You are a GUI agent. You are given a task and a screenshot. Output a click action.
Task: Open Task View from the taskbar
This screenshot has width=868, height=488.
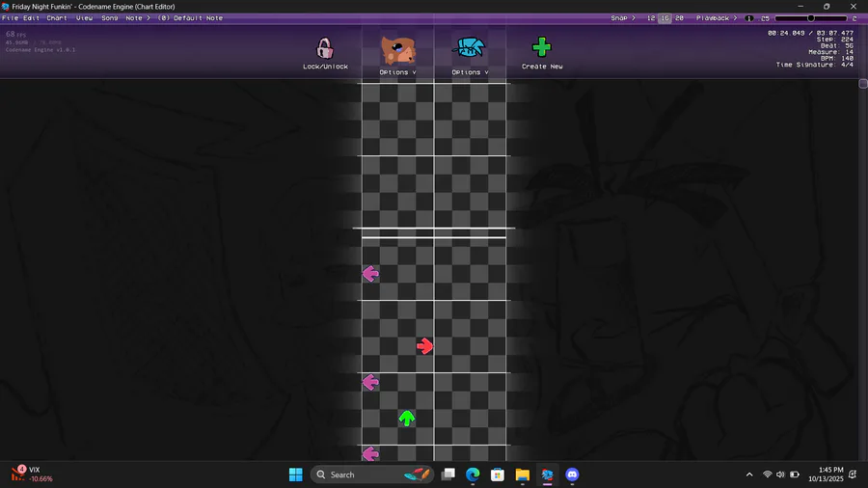[x=448, y=474]
